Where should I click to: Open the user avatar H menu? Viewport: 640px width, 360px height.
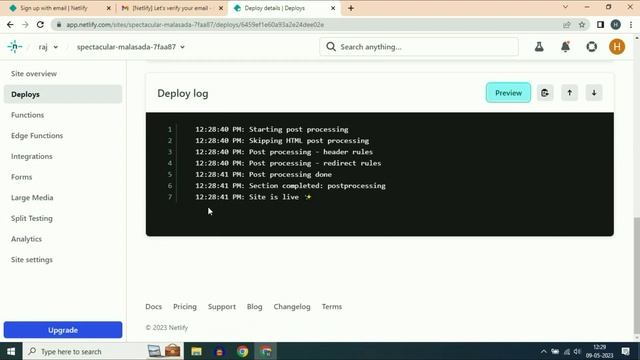pyautogui.click(x=617, y=47)
